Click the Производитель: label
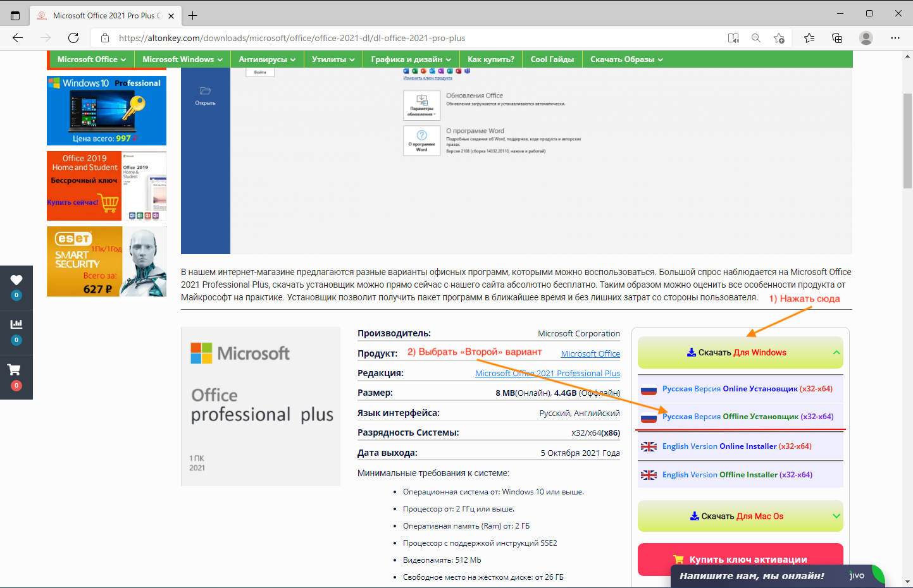Viewport: 913px width, 588px height. coord(394,333)
